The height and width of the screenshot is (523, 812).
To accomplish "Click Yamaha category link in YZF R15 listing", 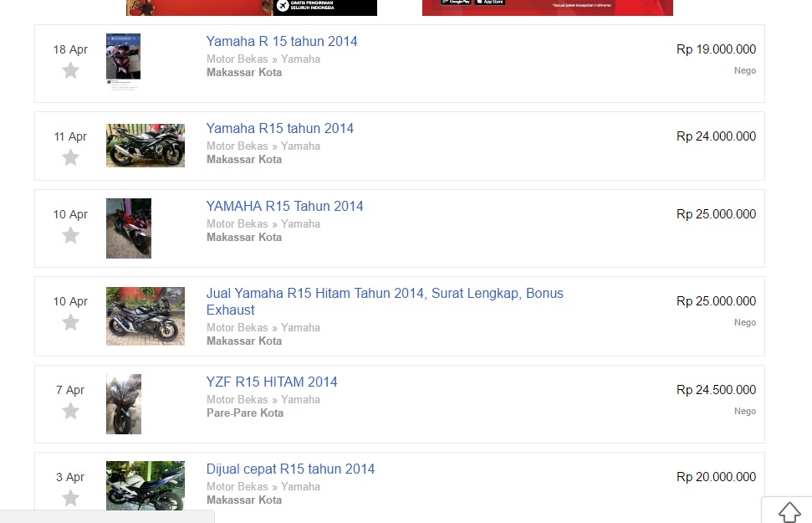I will point(300,400).
